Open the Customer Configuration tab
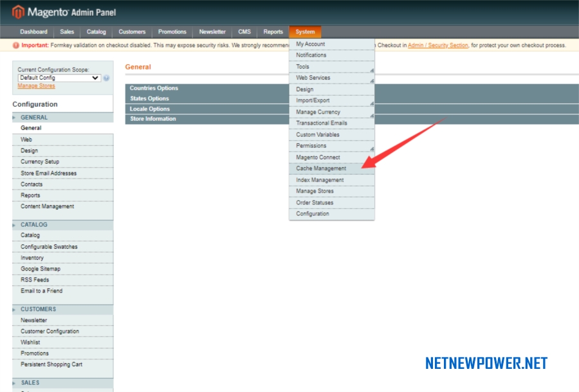Screen dimensions: 579x392 pyautogui.click(x=63, y=331)
